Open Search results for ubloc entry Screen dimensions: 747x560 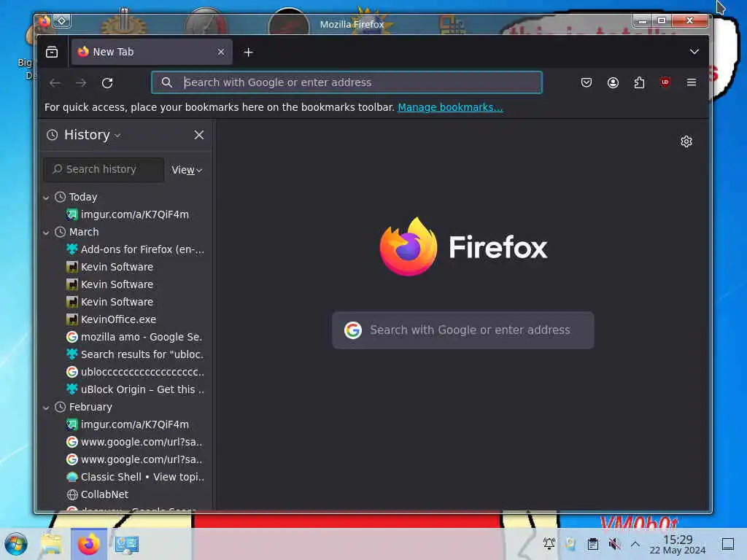pos(135,355)
